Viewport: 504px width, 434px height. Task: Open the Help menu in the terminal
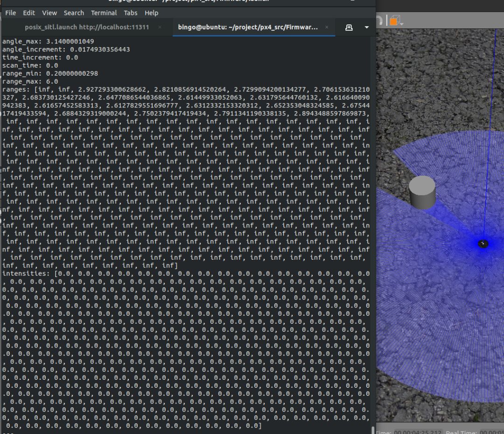pos(151,13)
